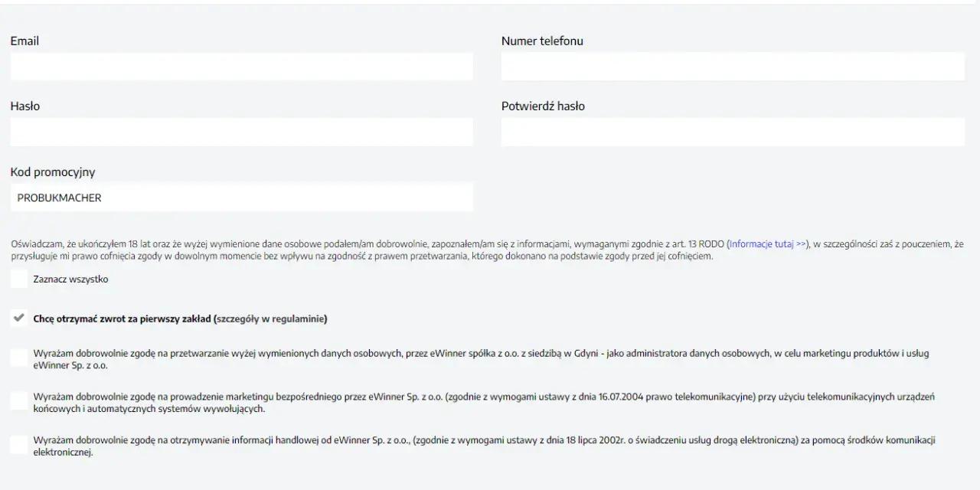This screenshot has width=980, height=490.
Task: Click the Potwierdź hasło input box
Action: 733,132
